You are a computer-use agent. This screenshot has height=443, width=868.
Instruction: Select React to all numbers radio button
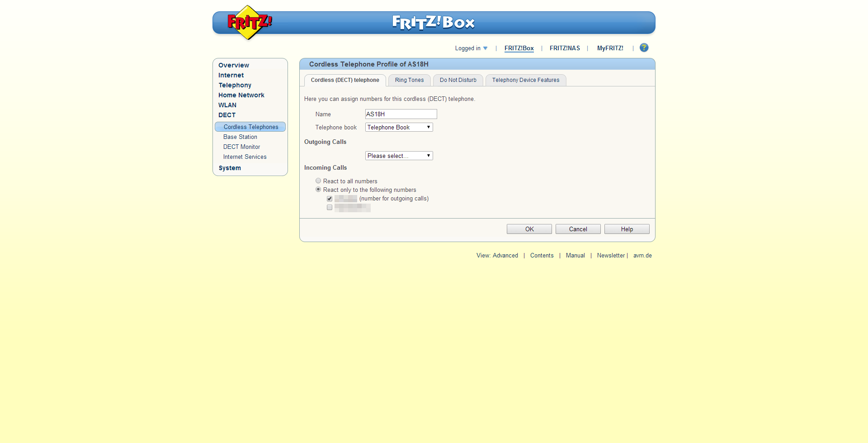[x=318, y=181]
